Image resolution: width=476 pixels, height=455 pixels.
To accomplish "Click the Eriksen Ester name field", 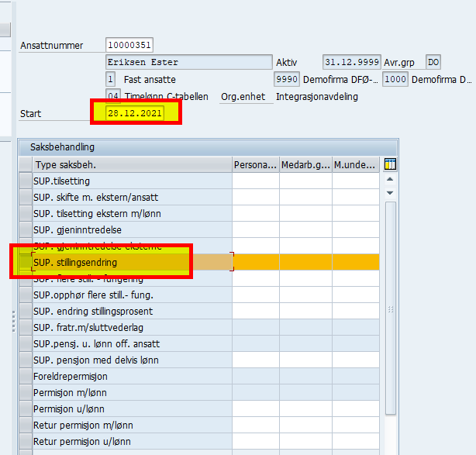I will coord(189,62).
